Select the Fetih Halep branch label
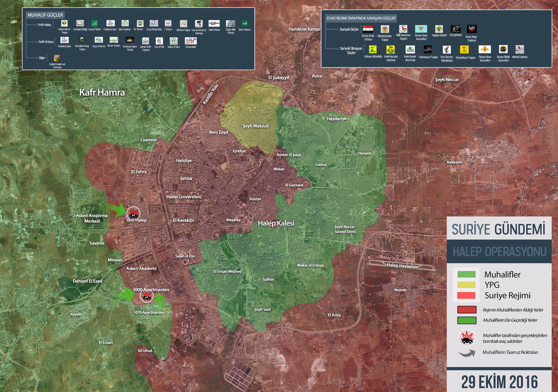558x392 pixels. (x=44, y=25)
